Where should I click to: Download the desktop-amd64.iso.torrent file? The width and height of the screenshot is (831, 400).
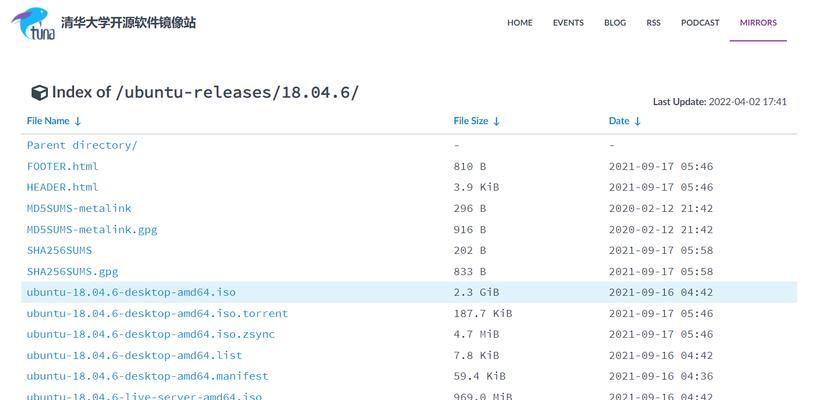coord(157,313)
